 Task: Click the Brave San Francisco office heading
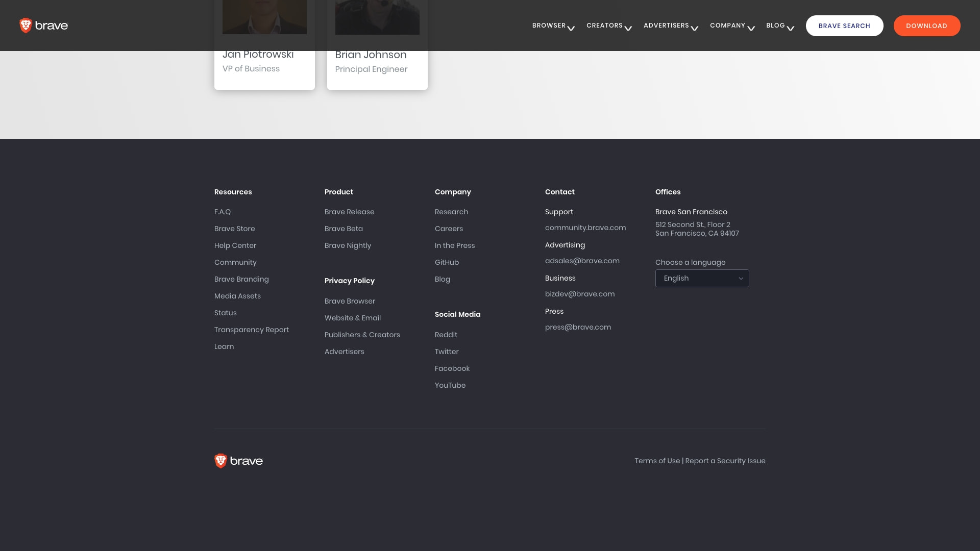[x=691, y=212]
